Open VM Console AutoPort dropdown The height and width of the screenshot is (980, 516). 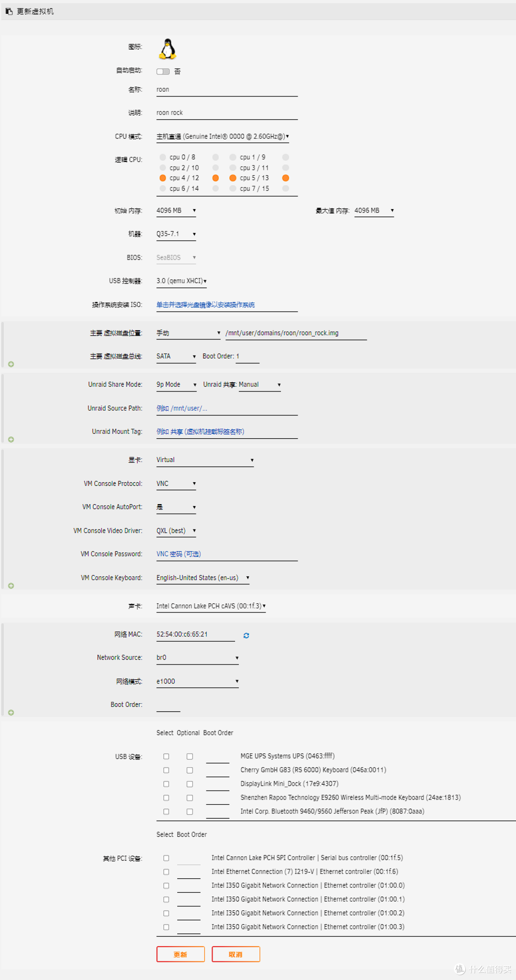coord(176,507)
